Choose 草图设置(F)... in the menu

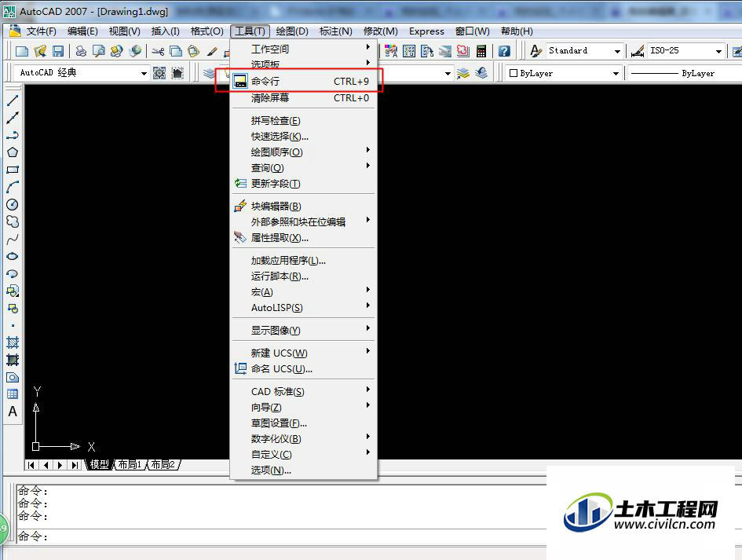pyautogui.click(x=303, y=423)
